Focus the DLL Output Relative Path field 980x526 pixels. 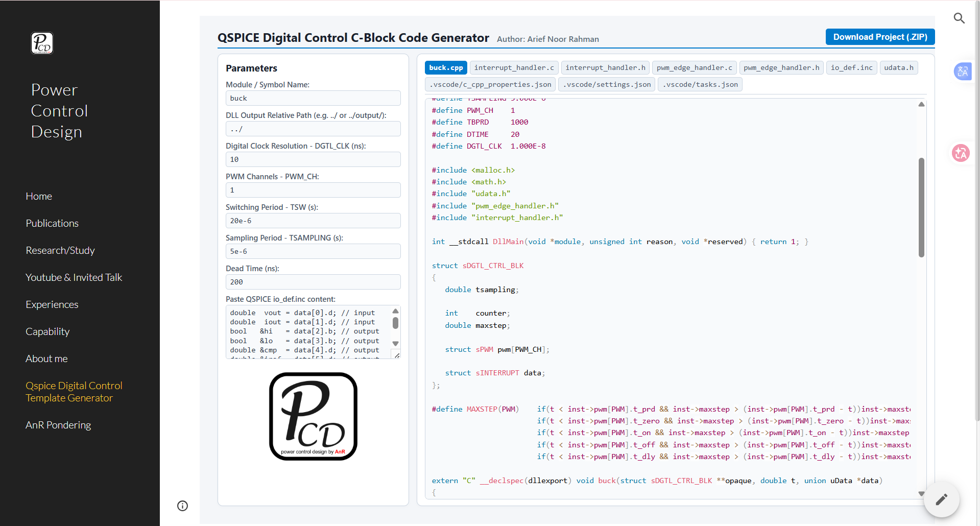pos(313,129)
